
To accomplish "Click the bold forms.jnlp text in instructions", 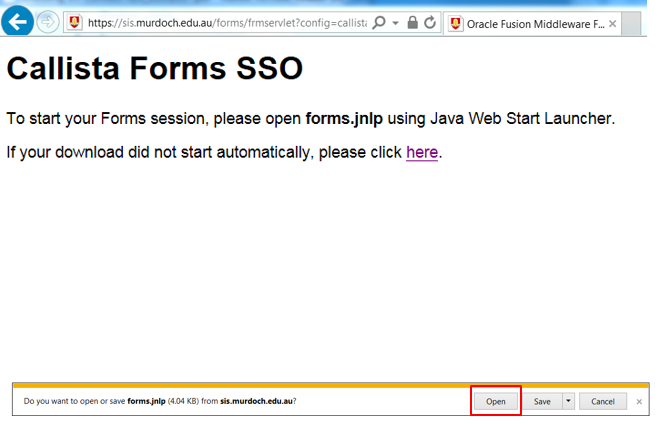I will [x=344, y=119].
